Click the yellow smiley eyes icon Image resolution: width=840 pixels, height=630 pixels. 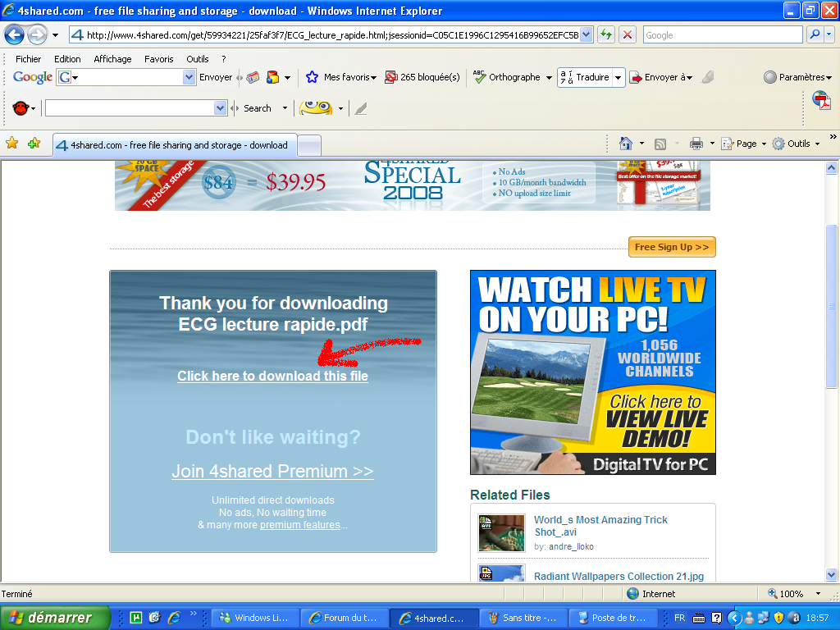[x=316, y=108]
